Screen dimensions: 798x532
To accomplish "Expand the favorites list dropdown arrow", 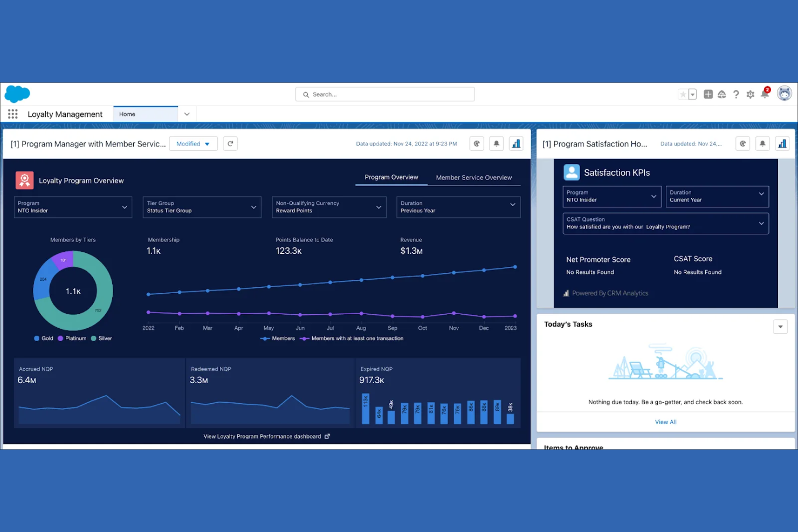I will (693, 94).
